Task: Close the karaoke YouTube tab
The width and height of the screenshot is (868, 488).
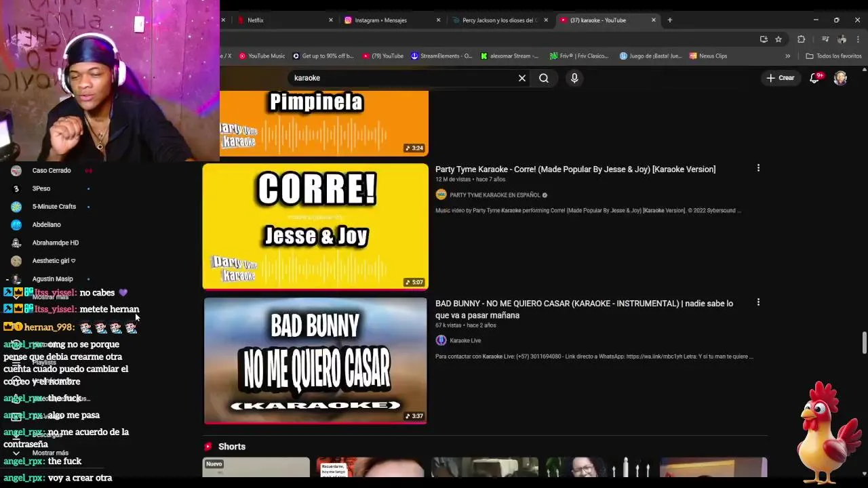Action: (654, 20)
